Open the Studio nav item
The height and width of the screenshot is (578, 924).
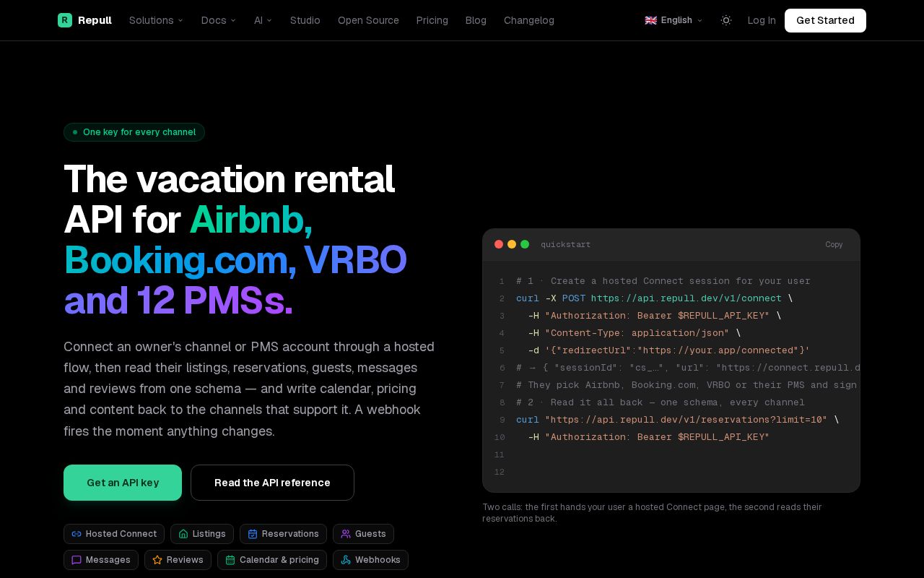tap(305, 20)
